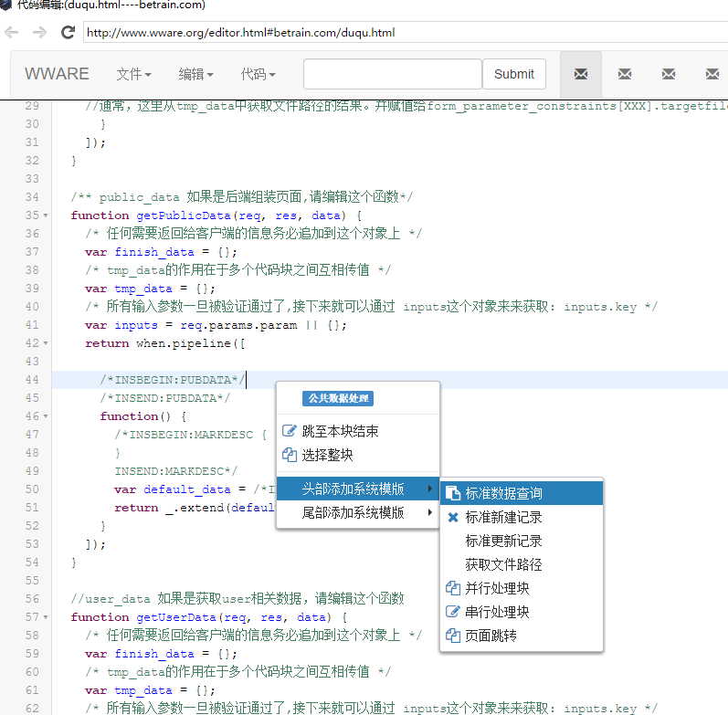Click the edit icon beside 串行处理块
This screenshot has width=728, height=715.
453,612
